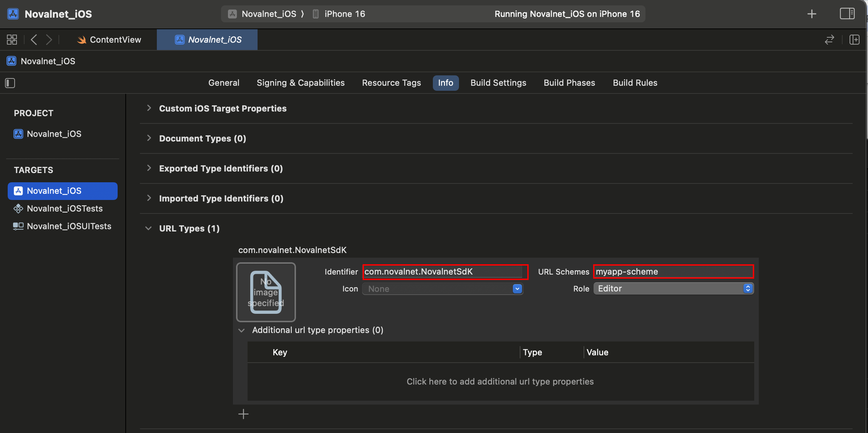
Task: Go back using the left chevron
Action: click(x=34, y=40)
